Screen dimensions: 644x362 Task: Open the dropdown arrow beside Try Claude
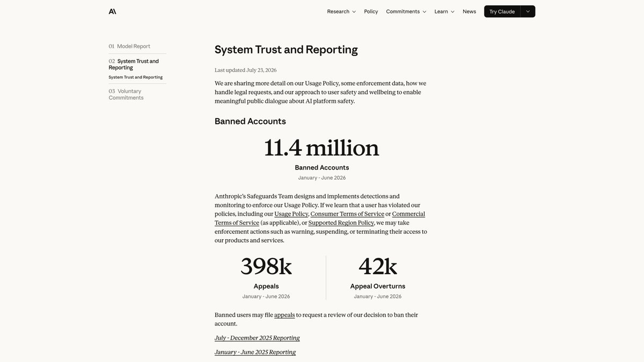tap(528, 11)
